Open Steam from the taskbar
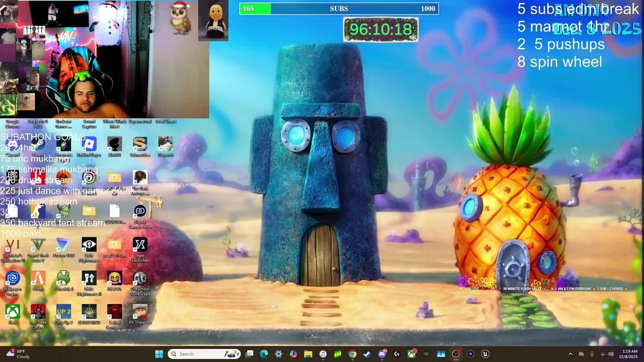This screenshot has height=362, width=644. click(x=367, y=354)
